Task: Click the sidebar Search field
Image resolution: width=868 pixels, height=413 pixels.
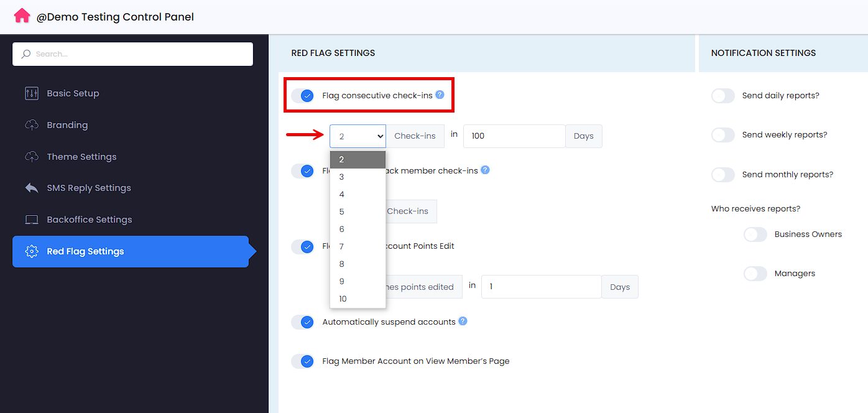Action: coord(132,54)
